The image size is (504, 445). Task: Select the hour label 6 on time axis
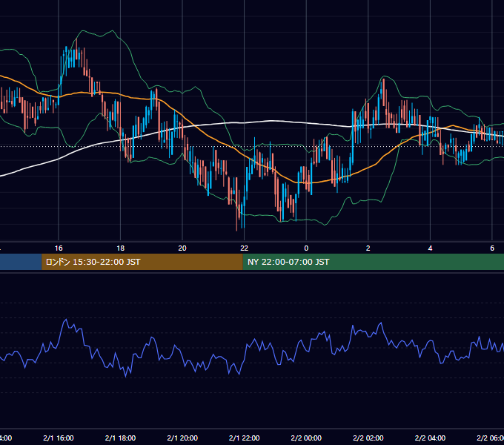492,248
